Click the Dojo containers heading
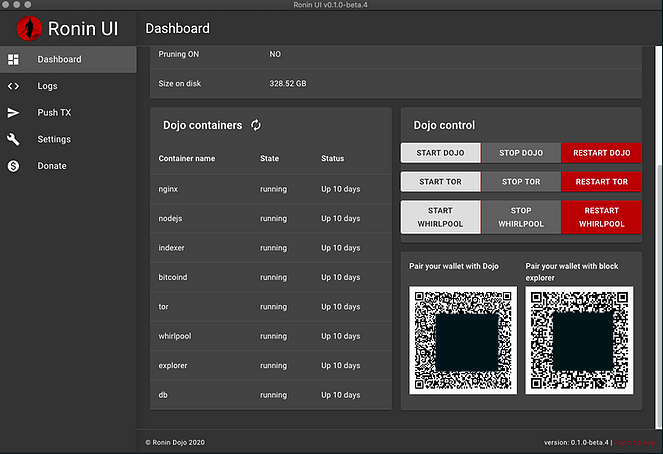 click(x=203, y=125)
